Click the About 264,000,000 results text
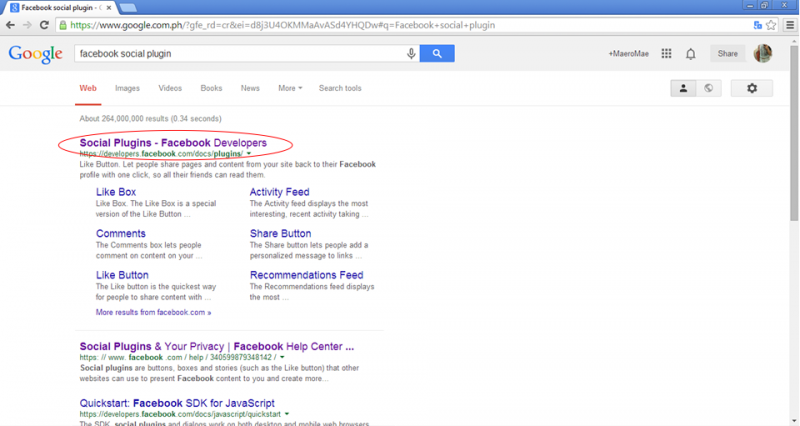Screen dimensions: 800x426 point(150,118)
